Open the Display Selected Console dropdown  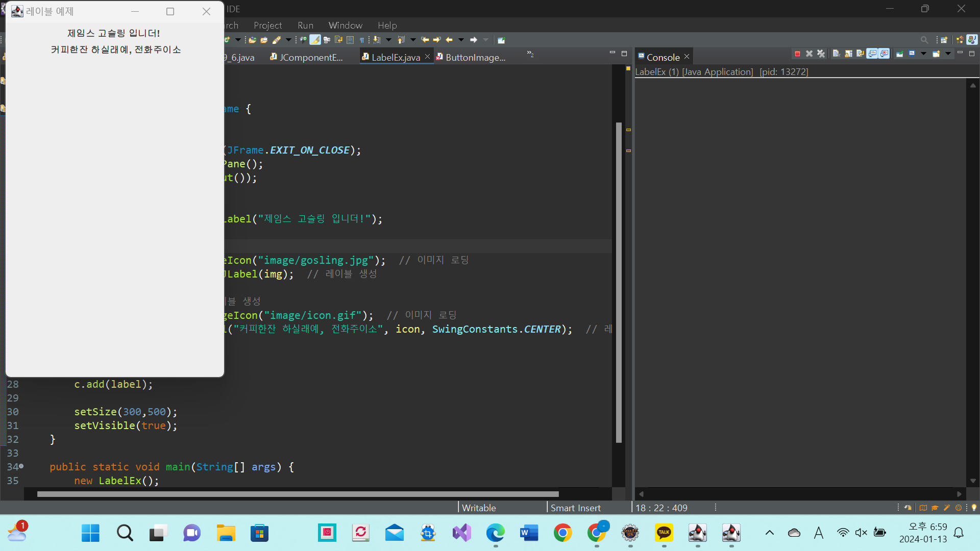[x=923, y=54]
